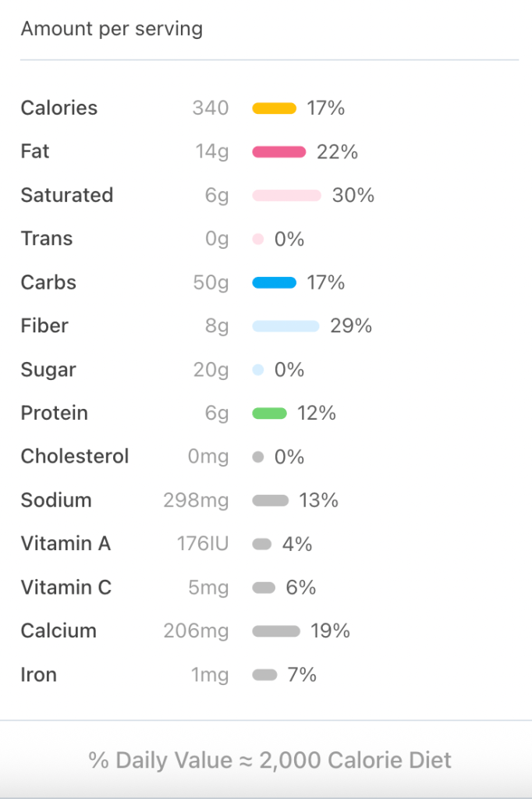Select the green Protein bar
532x799 pixels.
269,414
